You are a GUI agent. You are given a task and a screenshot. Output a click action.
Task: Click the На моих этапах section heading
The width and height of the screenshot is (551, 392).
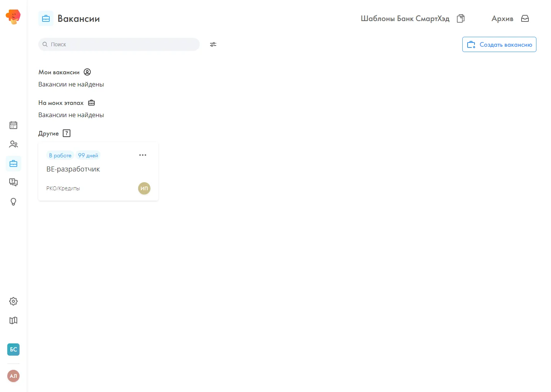[61, 103]
